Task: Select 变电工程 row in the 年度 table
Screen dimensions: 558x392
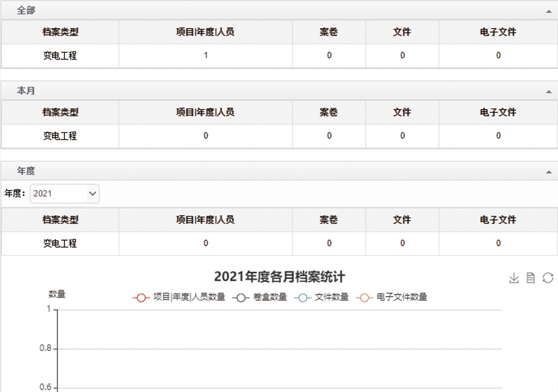Action: [x=60, y=243]
